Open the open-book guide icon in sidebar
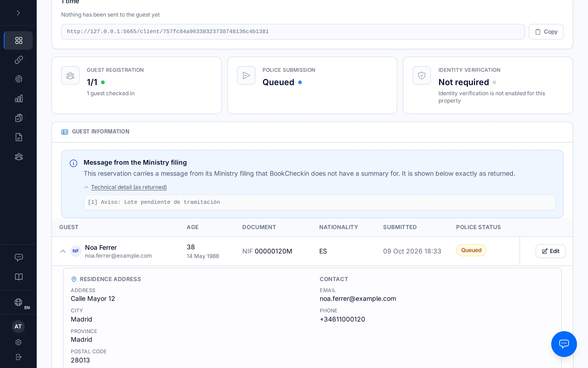 (x=18, y=277)
